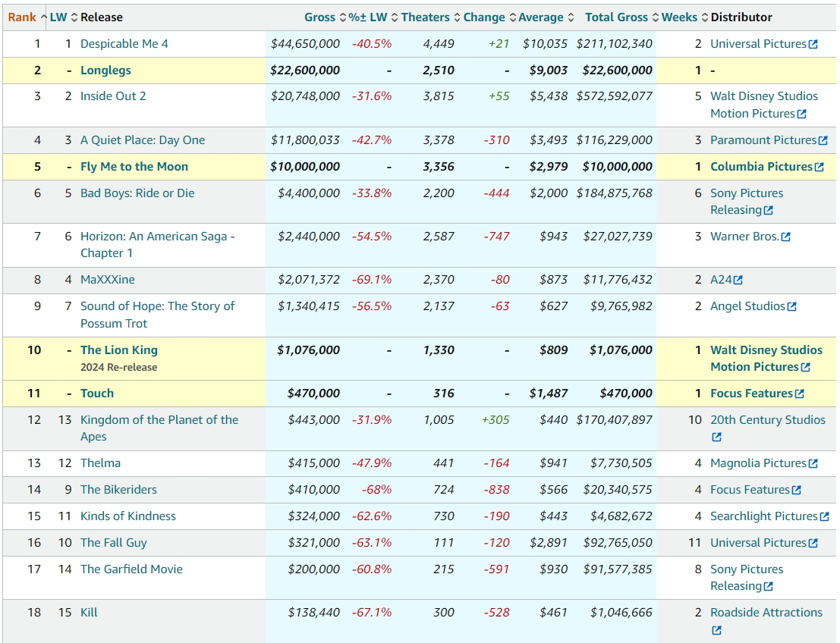Screen dimensions: 840x643
Task: Open external link icon beside Searchlight Pictures
Action: click(825, 516)
